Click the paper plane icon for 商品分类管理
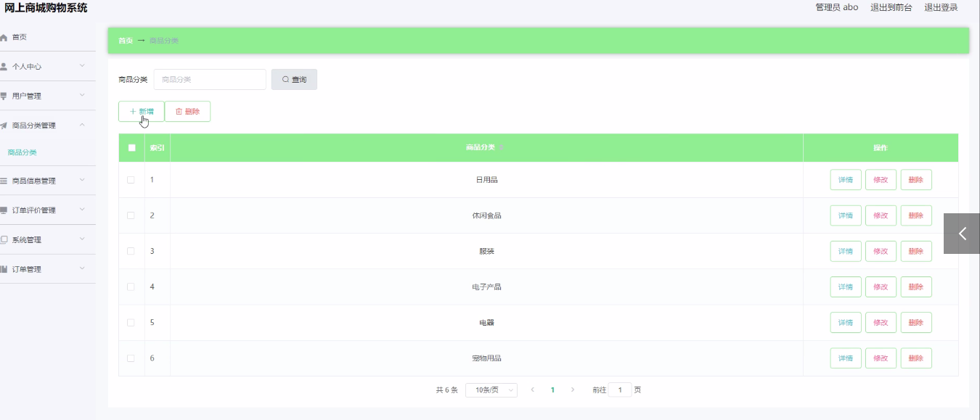The width and height of the screenshot is (980, 420). 4,125
